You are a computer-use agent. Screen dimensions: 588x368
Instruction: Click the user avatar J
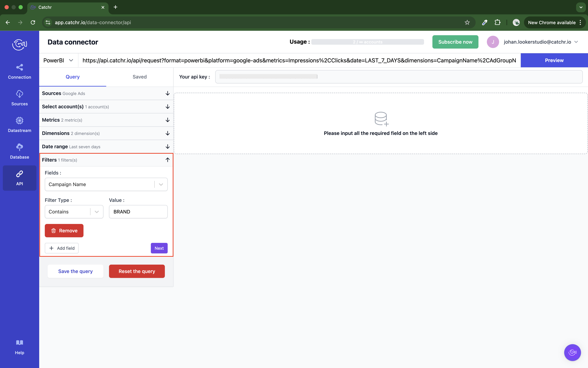click(493, 42)
